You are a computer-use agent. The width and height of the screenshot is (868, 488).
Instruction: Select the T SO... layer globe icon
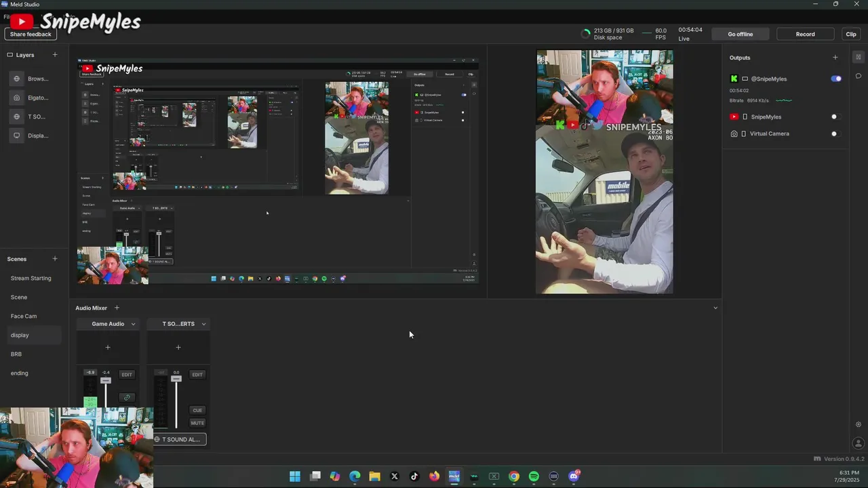[17, 117]
